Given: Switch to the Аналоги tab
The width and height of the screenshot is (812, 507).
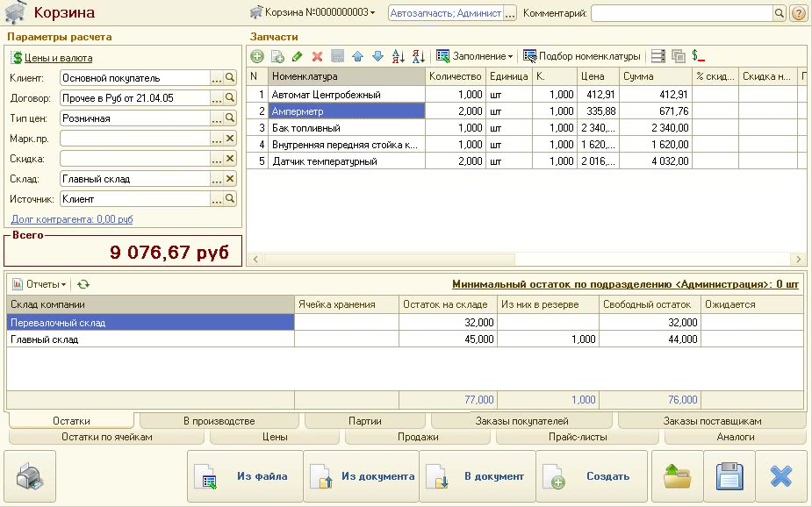Looking at the screenshot, I should [x=736, y=437].
